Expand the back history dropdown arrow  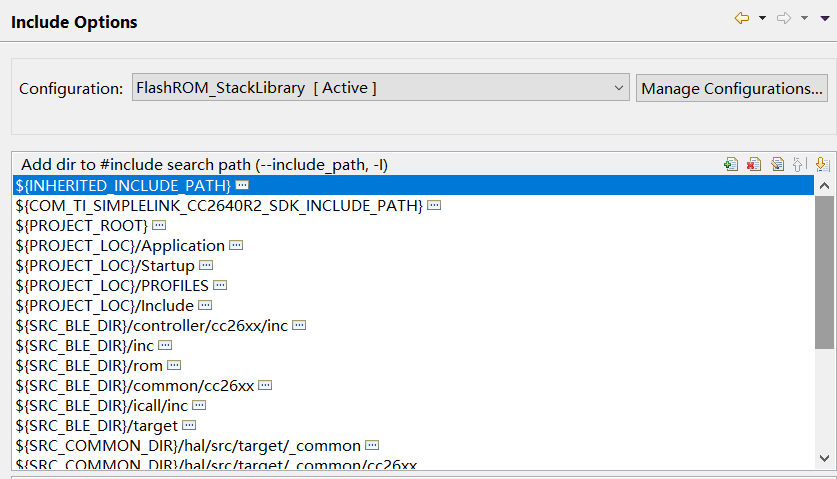(x=762, y=18)
